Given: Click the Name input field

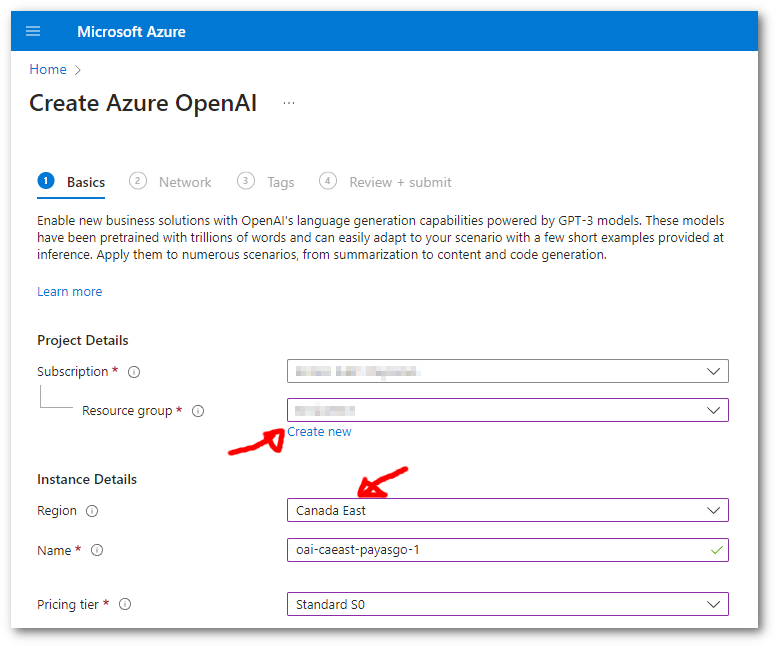Looking at the screenshot, I should [507, 550].
